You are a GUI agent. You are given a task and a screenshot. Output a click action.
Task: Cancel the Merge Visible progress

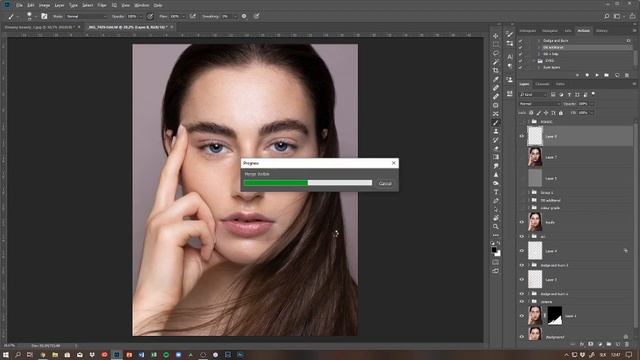(x=385, y=183)
